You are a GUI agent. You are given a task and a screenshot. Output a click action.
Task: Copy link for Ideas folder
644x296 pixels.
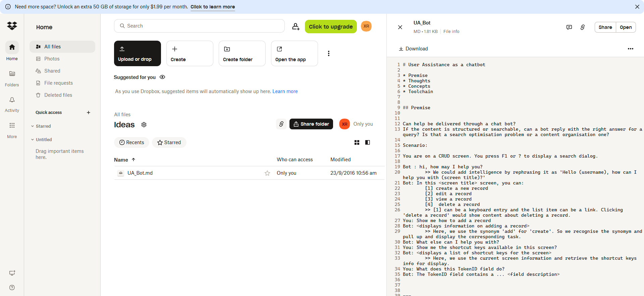[281, 124]
